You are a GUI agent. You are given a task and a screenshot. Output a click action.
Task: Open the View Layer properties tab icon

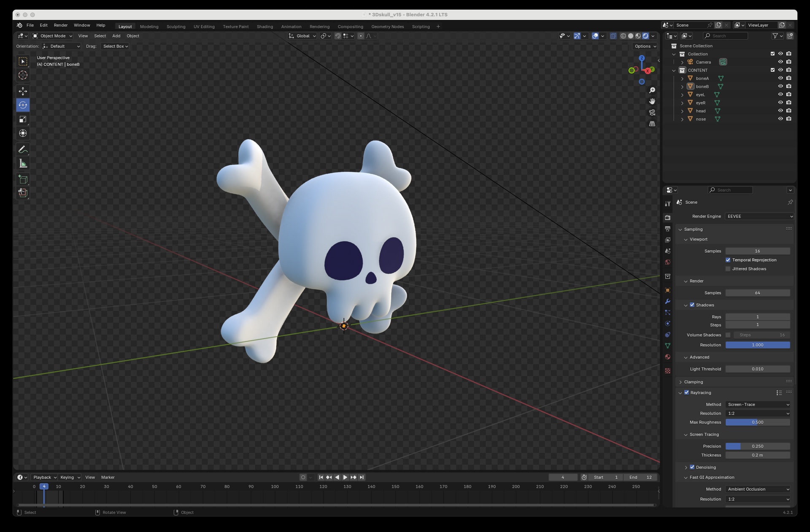667,240
